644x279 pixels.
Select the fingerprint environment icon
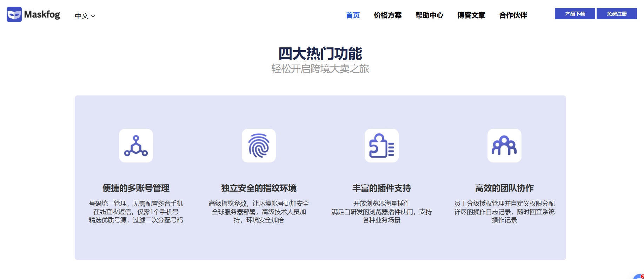pyautogui.click(x=259, y=146)
